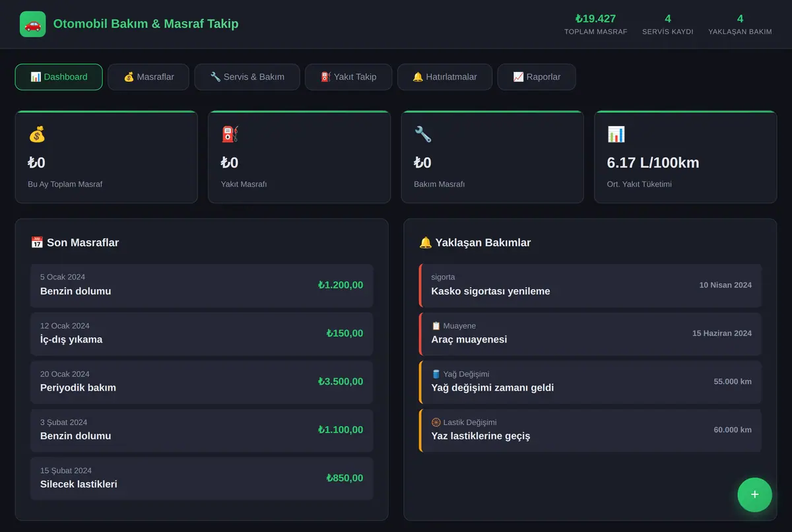
Task: Click the bell icon beside Yaklaşan Bakımlar
Action: 426,242
